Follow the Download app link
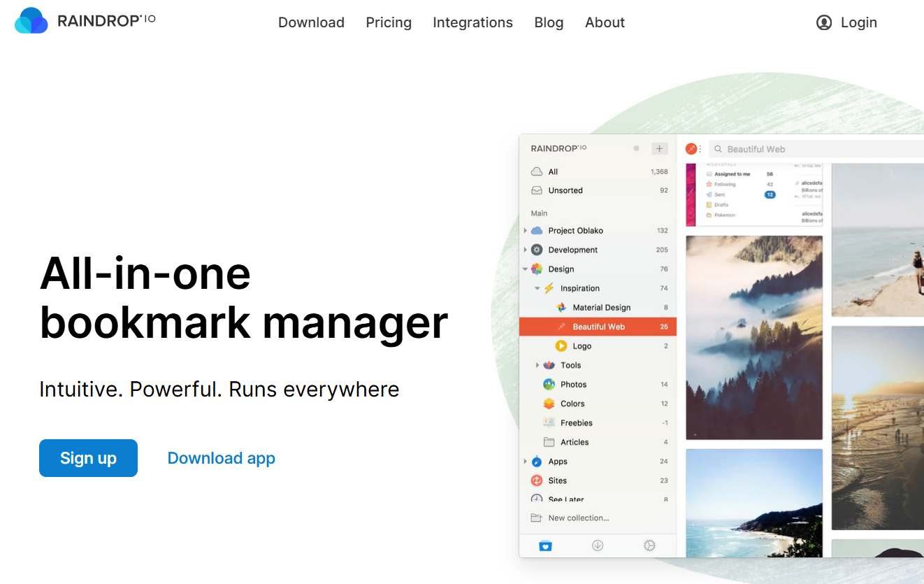This screenshot has height=584, width=924. coord(222,458)
